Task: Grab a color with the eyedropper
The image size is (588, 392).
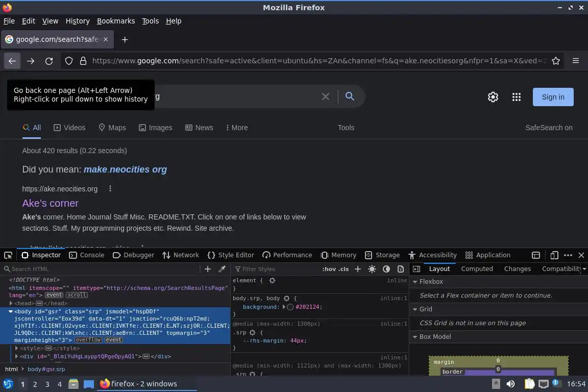Action: click(x=222, y=269)
